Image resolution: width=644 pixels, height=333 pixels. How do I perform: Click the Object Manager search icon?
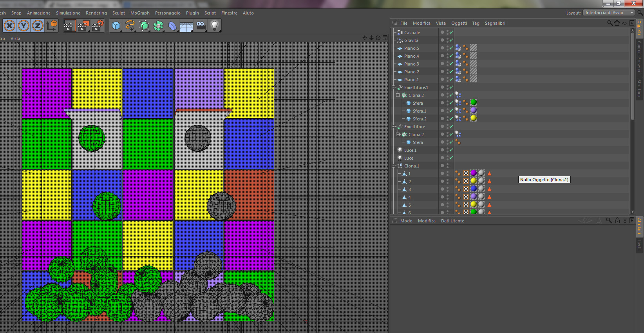[x=610, y=23]
